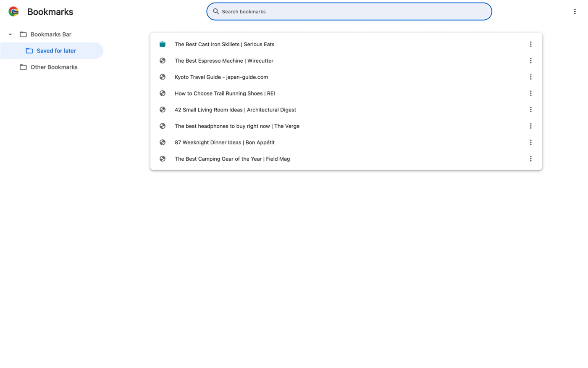Click the globe icon for Espresso Machine bookmark
588x368 pixels.
coord(163,61)
